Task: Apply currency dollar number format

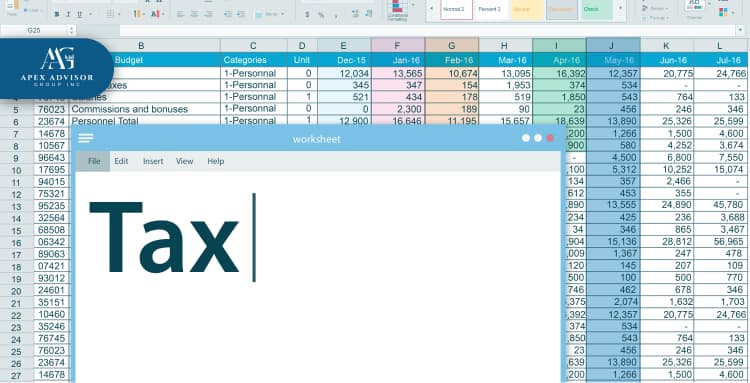Action: click(307, 15)
